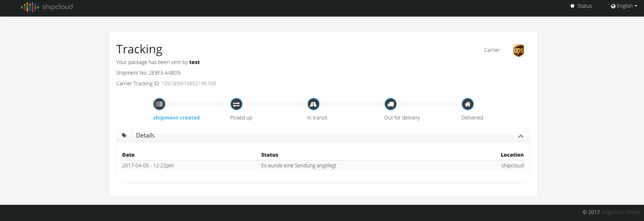Click the 'shipcloud' location cell

coord(513,165)
